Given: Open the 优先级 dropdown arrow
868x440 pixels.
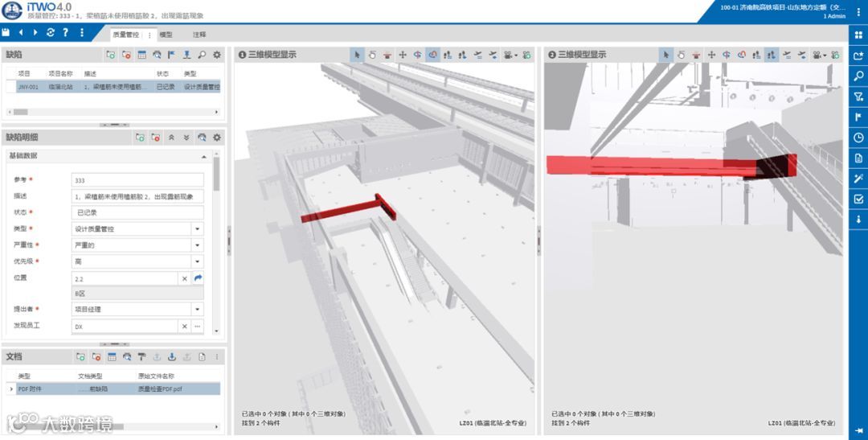Looking at the screenshot, I should click(x=198, y=261).
